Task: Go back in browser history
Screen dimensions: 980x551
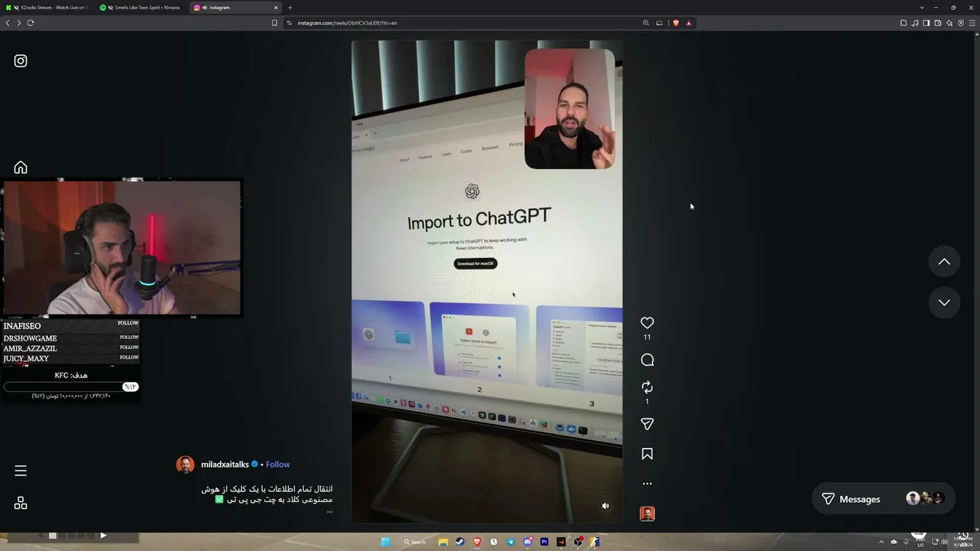Action: click(8, 23)
